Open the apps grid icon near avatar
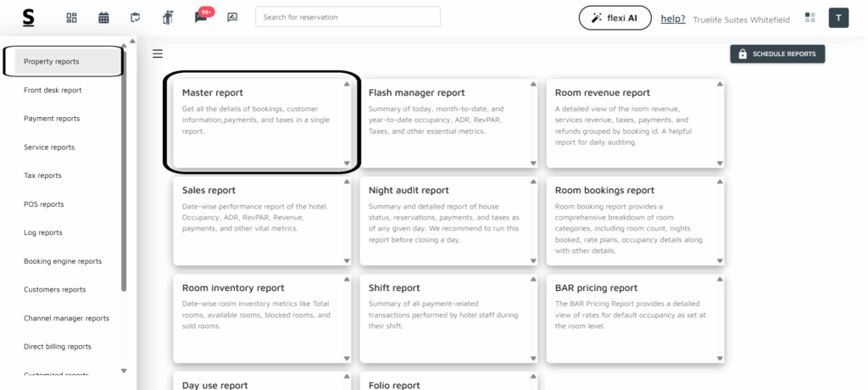868x390 pixels. tap(810, 18)
